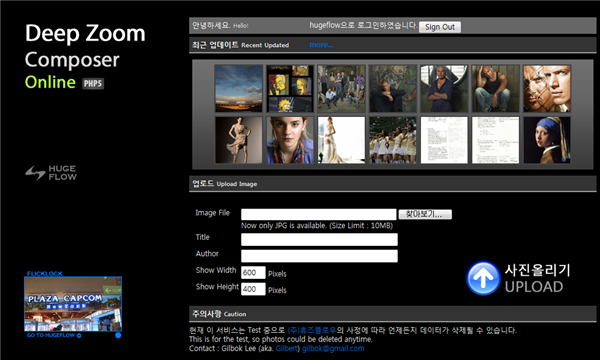
Task: Click into the Title input field
Action: 319,239
